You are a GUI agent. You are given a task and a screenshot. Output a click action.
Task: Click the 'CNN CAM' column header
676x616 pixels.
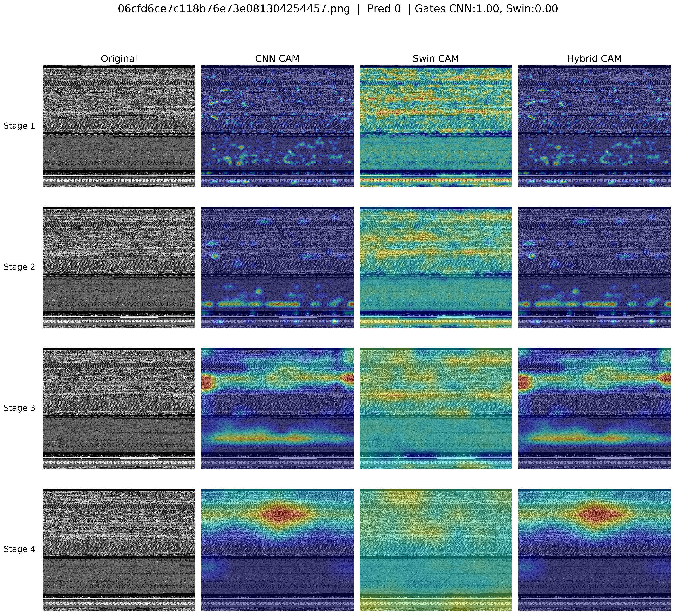[277, 59]
